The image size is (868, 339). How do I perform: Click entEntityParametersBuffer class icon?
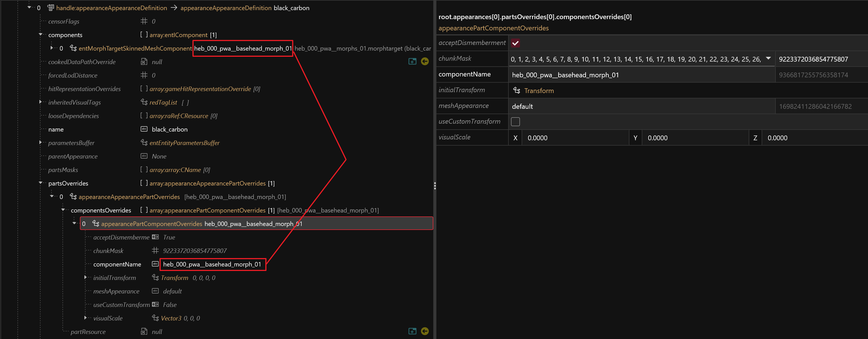click(x=144, y=143)
